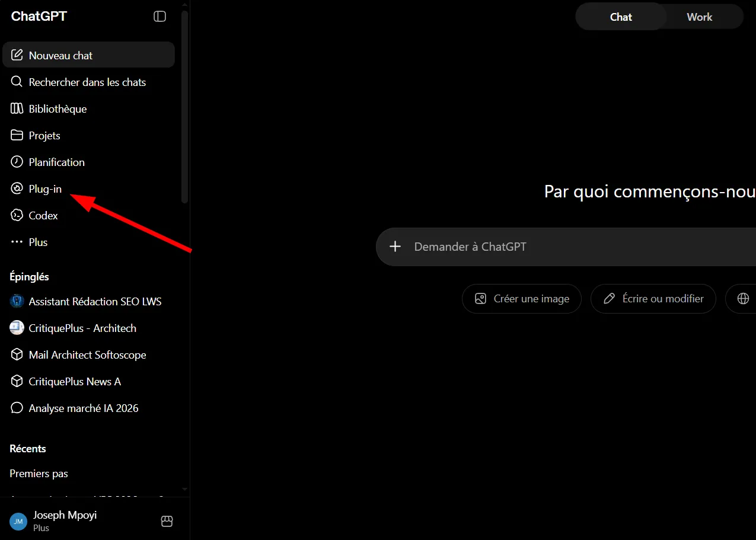Screen dimensions: 756x540
Task: Open pinned item Mail Architect Softoscope
Action: (88, 354)
